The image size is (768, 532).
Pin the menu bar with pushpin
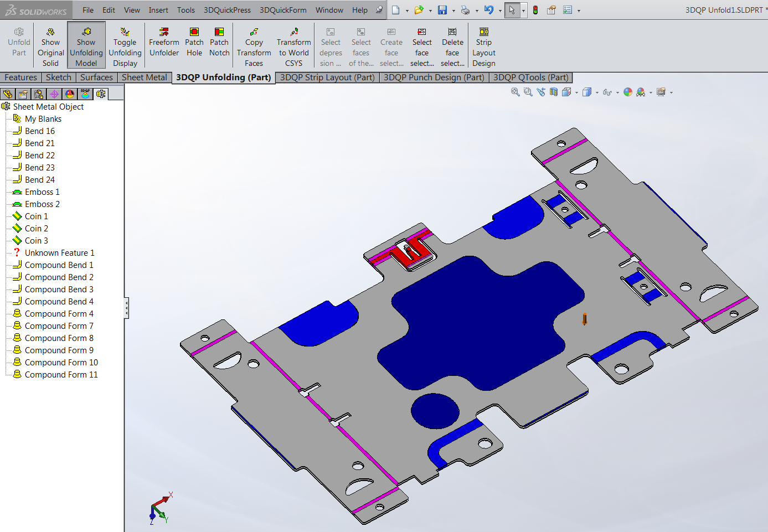[x=379, y=10]
